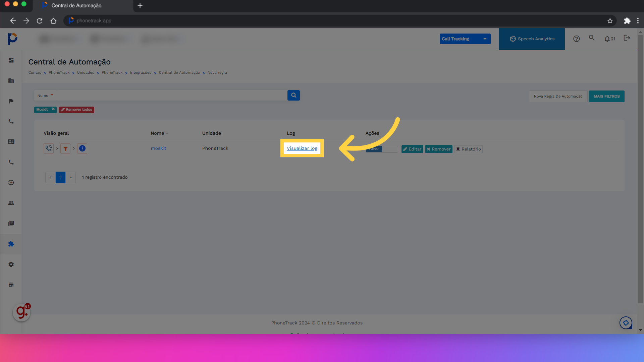644x362 pixels.
Task: Open the red g badge widget with 61
Action: [x=21, y=312]
